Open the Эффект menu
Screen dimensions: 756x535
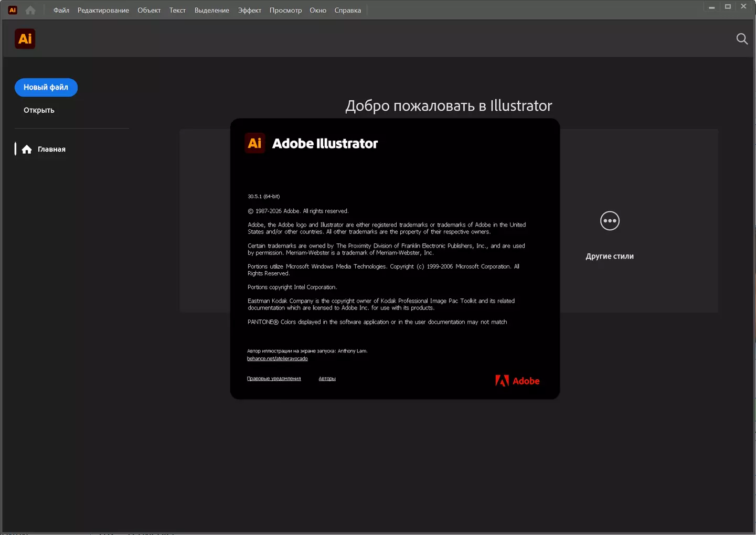pyautogui.click(x=250, y=10)
